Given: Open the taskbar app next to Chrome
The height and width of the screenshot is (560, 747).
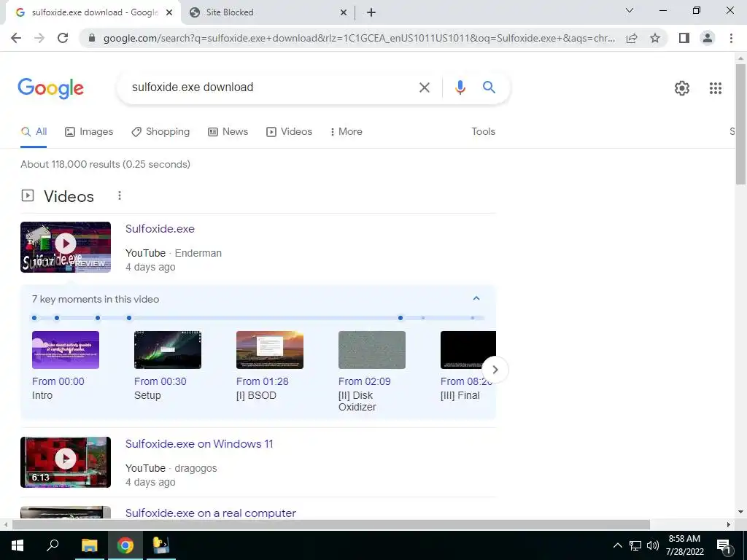Looking at the screenshot, I should point(161,545).
